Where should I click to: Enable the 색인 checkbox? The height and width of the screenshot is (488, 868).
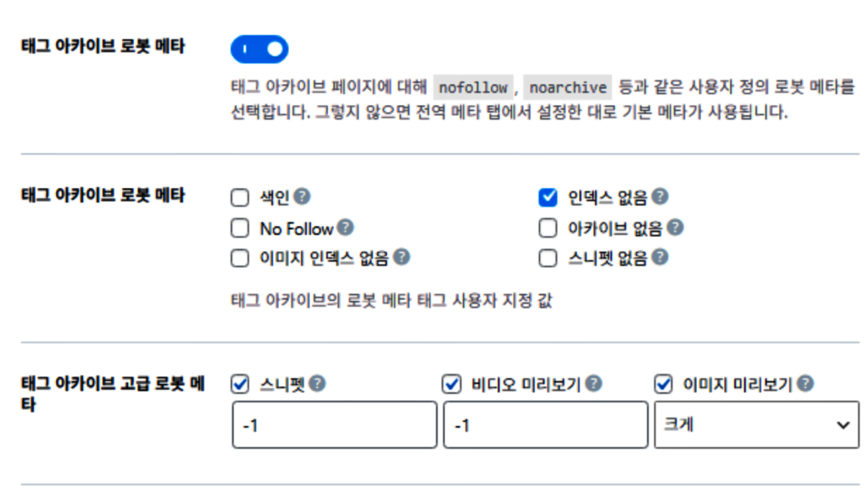(239, 197)
